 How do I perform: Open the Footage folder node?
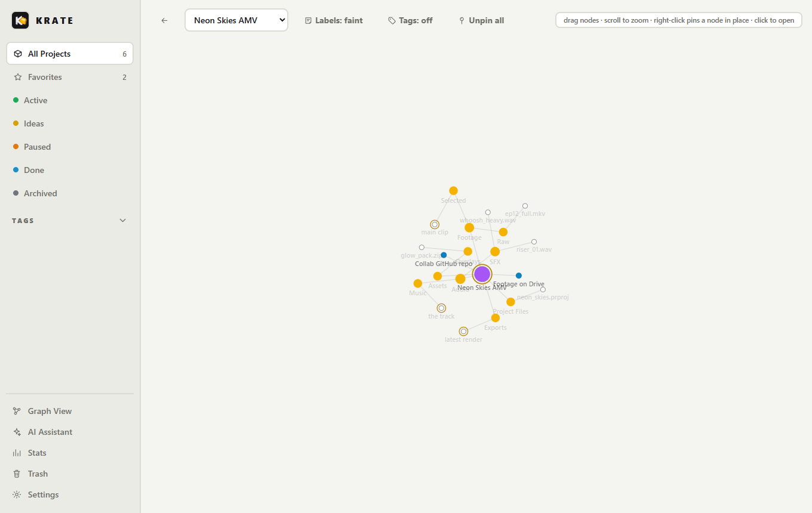click(x=469, y=228)
